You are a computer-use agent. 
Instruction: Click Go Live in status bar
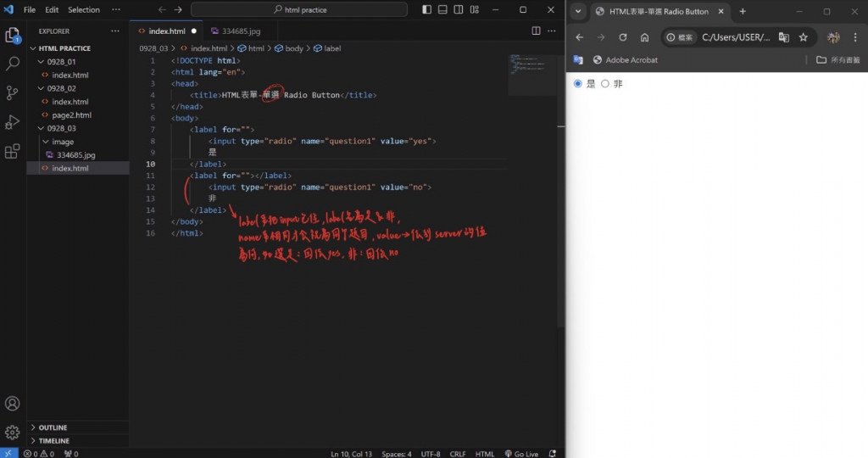click(521, 454)
